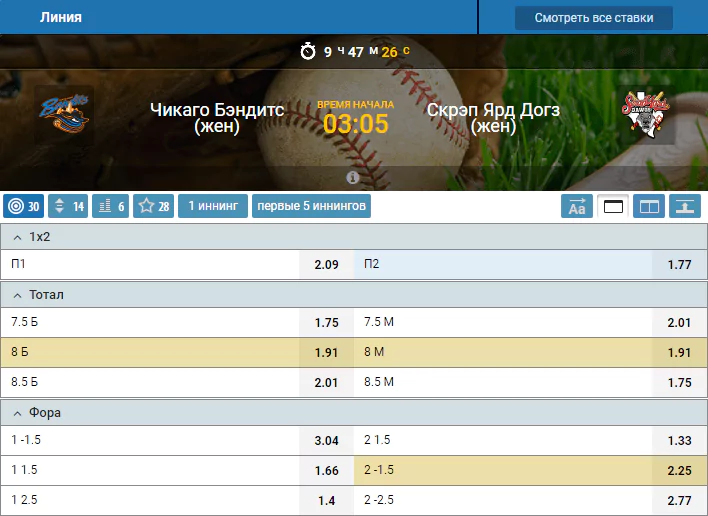Switch to the 'Линия' tab
This screenshot has height=516, width=708.
click(x=61, y=17)
